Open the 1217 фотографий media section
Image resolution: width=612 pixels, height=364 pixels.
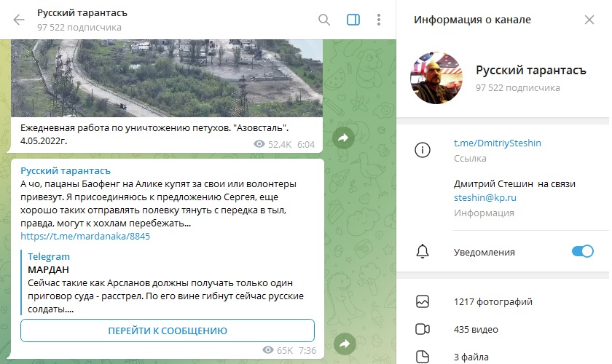coord(493,301)
